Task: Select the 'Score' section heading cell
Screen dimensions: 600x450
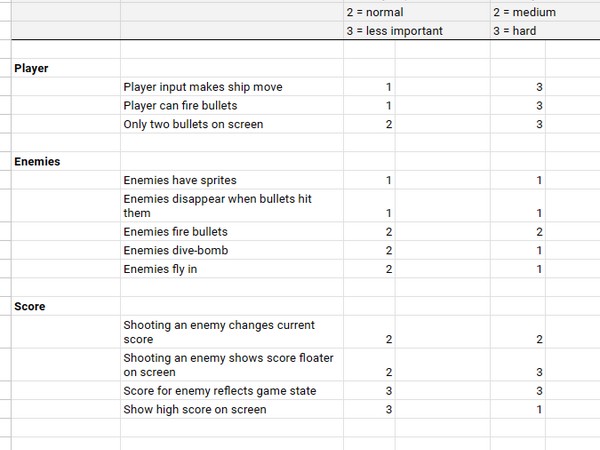Action: tap(66, 306)
